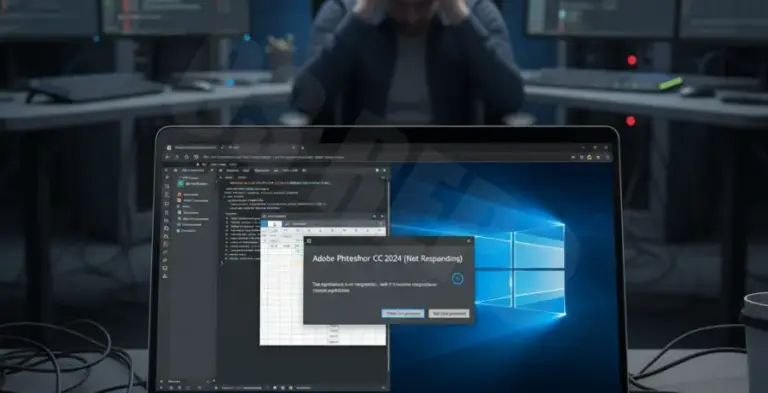Click the green icon in the code editor sidebar
Screen dimensions: 768x393
tap(180, 183)
